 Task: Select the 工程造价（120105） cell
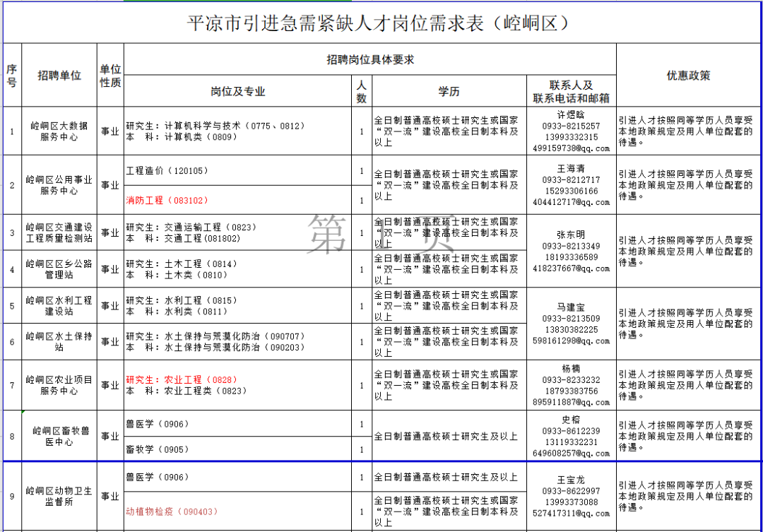tap(238, 170)
